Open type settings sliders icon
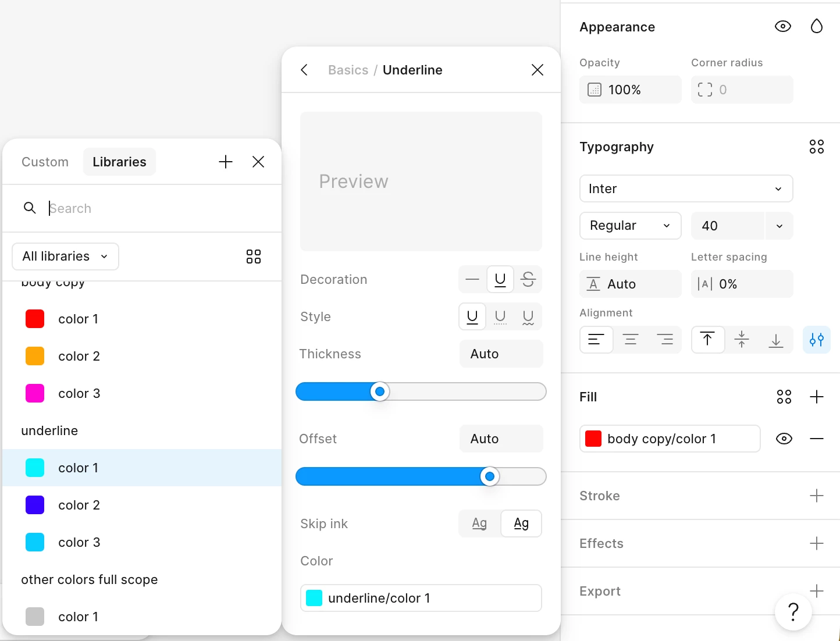This screenshot has width=840, height=641. point(817,340)
